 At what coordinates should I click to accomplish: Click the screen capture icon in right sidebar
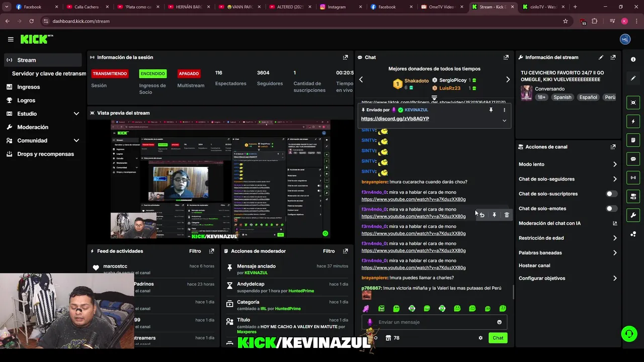pos(633,103)
